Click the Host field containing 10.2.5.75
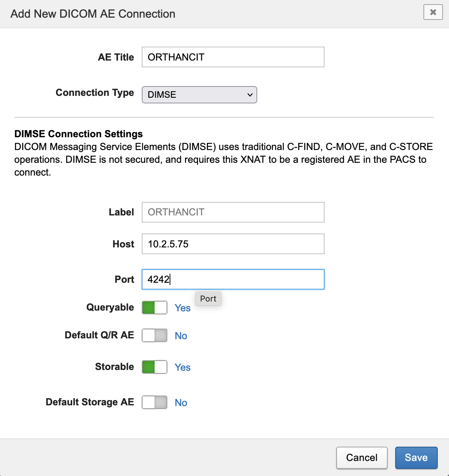 [x=233, y=244]
